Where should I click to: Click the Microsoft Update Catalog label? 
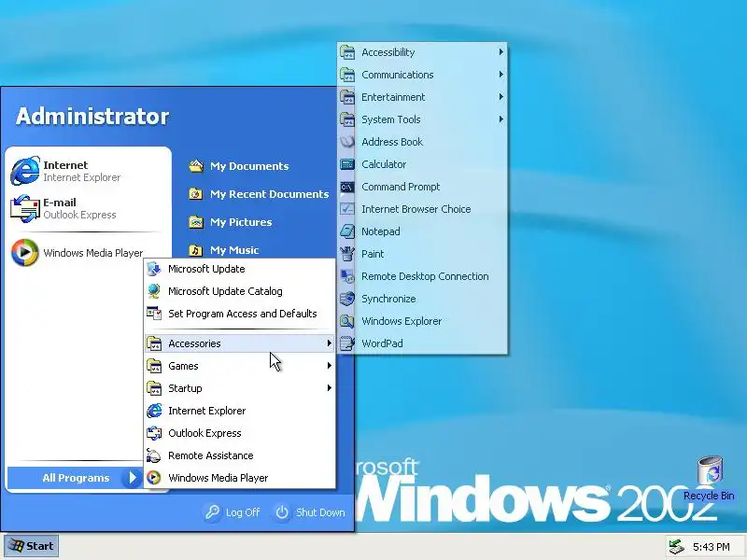tap(225, 291)
